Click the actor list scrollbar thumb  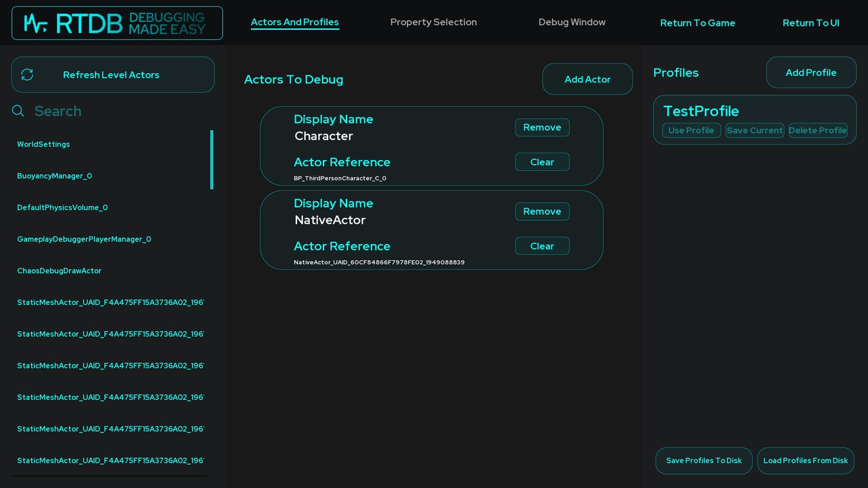coord(212,160)
